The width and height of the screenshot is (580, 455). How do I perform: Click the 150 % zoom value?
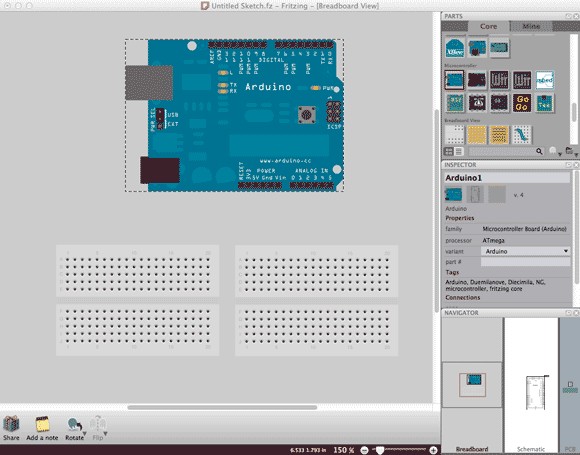click(x=344, y=450)
